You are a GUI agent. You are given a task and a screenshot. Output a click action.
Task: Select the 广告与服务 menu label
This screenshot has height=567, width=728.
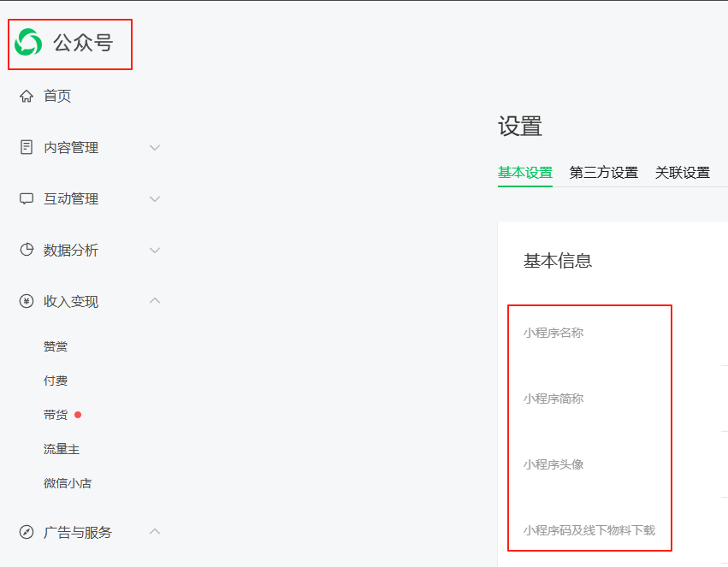78,532
